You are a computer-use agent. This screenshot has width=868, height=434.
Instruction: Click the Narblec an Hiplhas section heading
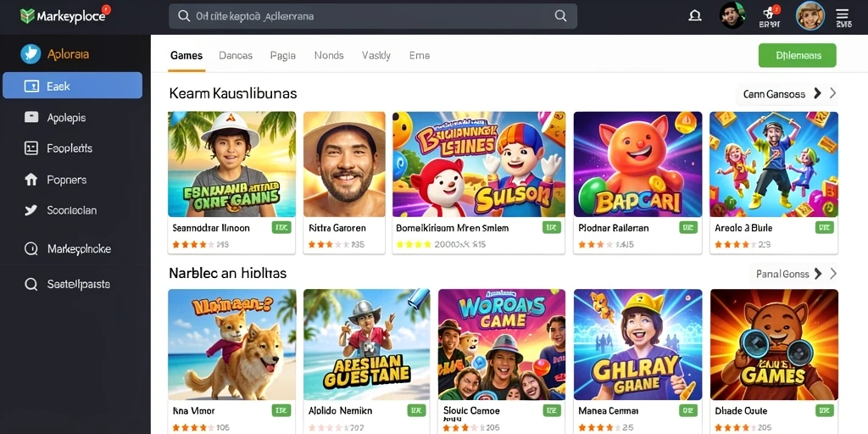tap(227, 273)
